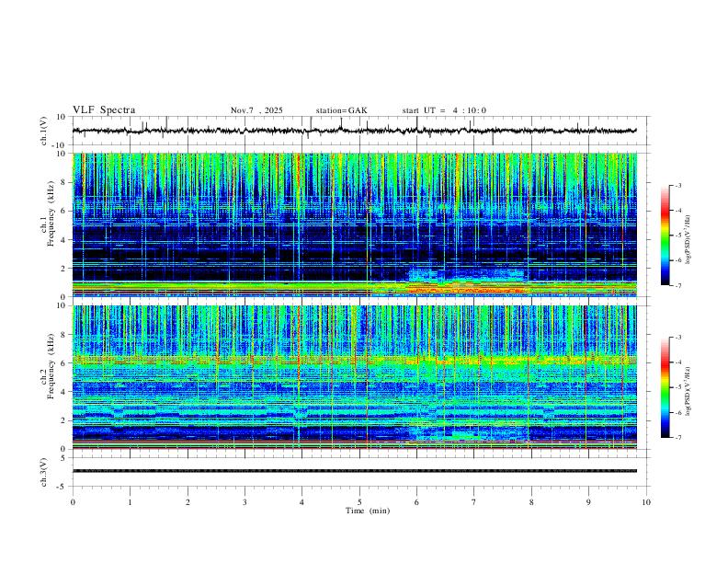This screenshot has height=563, width=728.
Task: Click the "2" kHz tick of ch.1 spectrogram
Action: (63, 269)
